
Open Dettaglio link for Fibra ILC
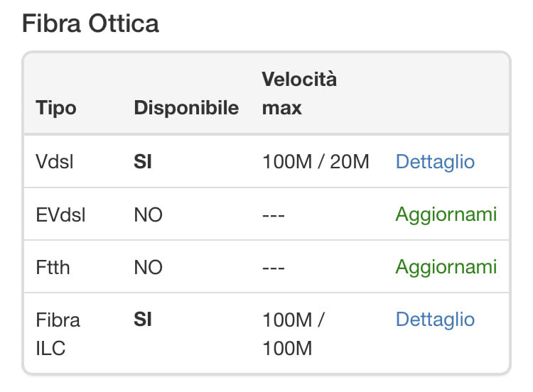tap(434, 320)
